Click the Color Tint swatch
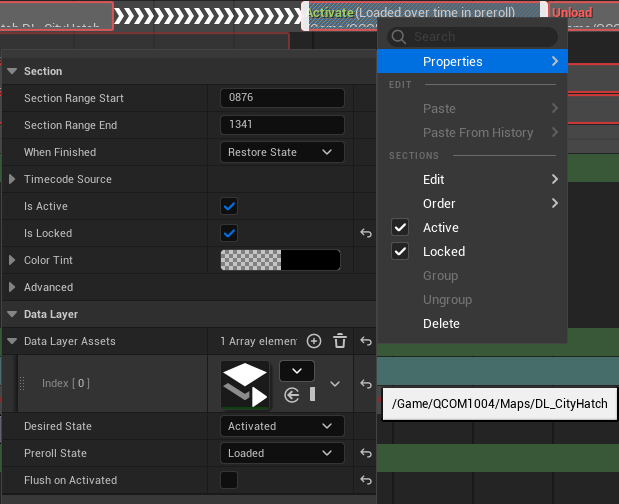This screenshot has height=504, width=619. pyautogui.click(x=280, y=260)
